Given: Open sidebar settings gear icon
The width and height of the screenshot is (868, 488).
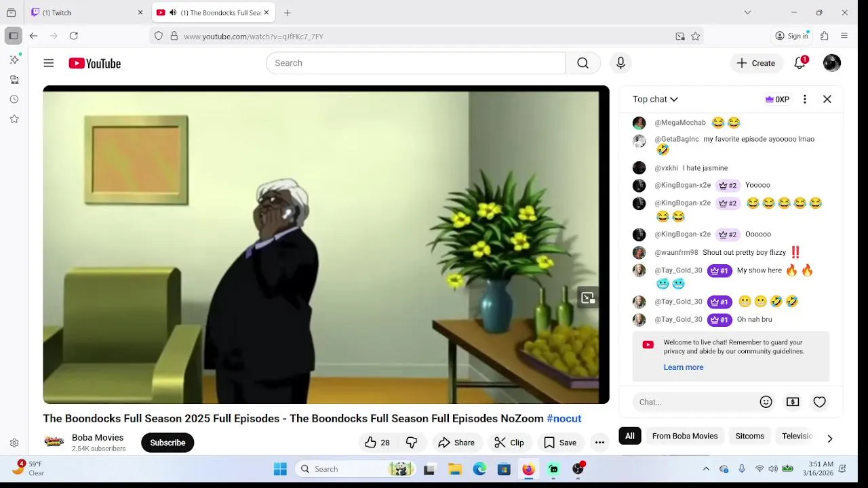Looking at the screenshot, I should (x=14, y=443).
